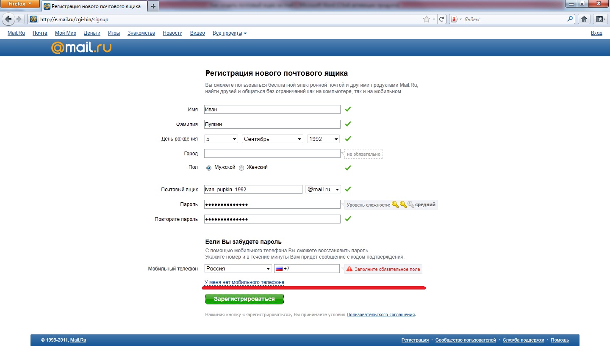Click the Yandex search engine icon
This screenshot has height=364, width=610.
(x=455, y=19)
